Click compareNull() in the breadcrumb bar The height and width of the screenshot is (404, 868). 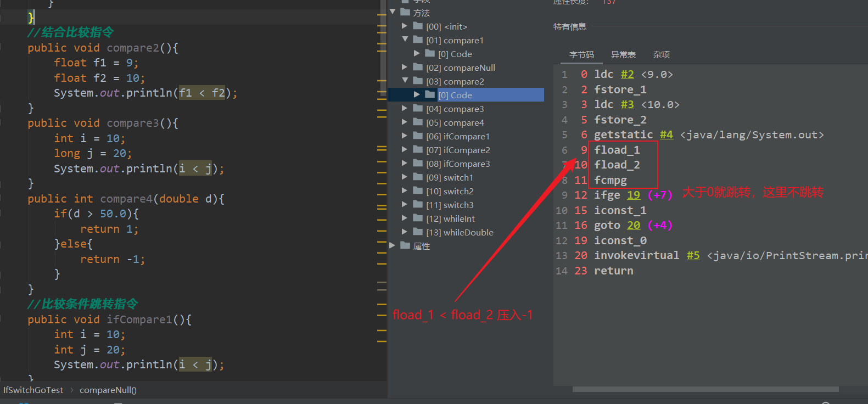pyautogui.click(x=108, y=390)
